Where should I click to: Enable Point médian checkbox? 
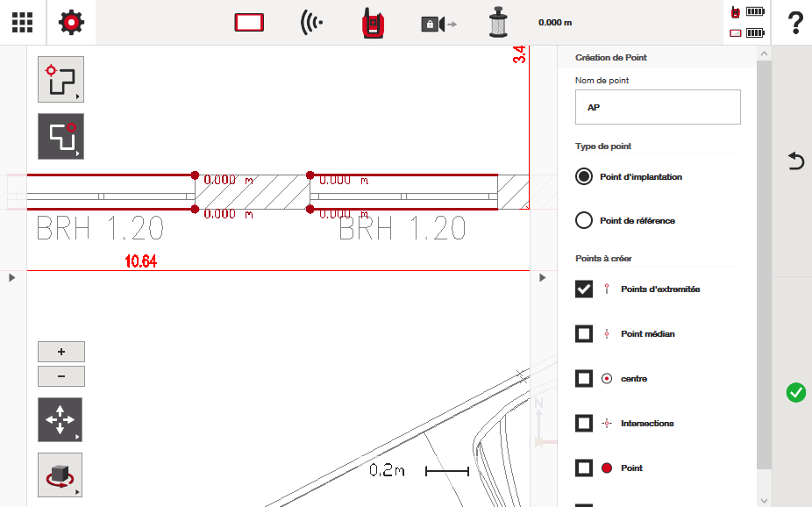pos(584,333)
